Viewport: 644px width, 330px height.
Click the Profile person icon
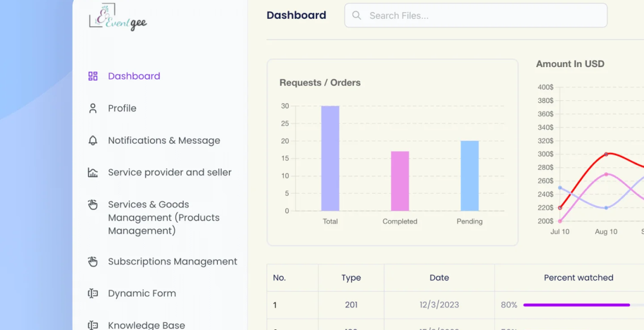point(93,108)
